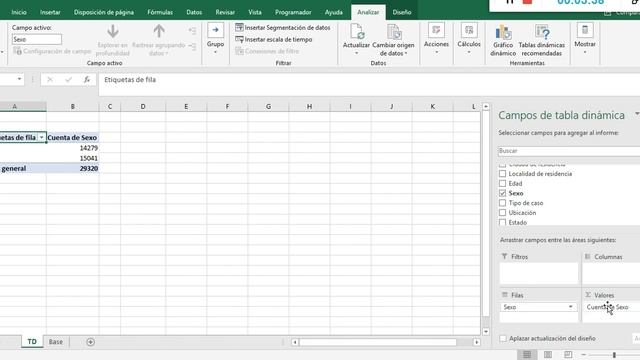640x360 pixels.
Task: Select the Cuenta de Sexo header cell
Action: tap(72, 138)
